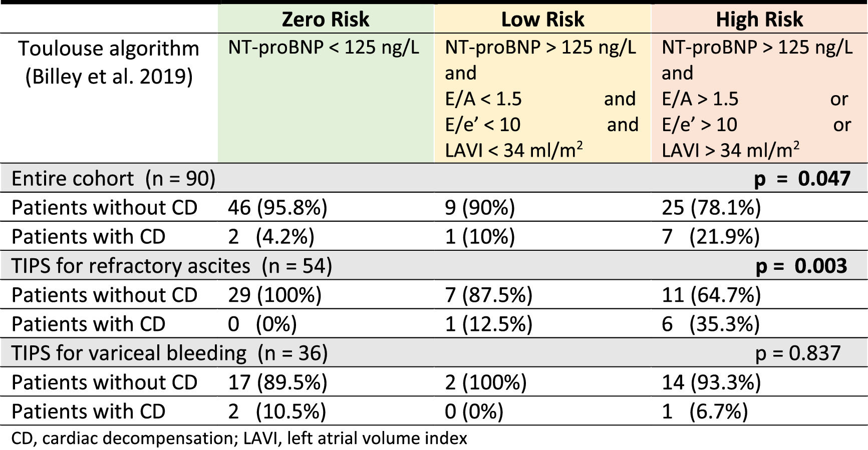Select the 6 (35.3%) cell
Screen dimensions: 868x450
coord(711,324)
